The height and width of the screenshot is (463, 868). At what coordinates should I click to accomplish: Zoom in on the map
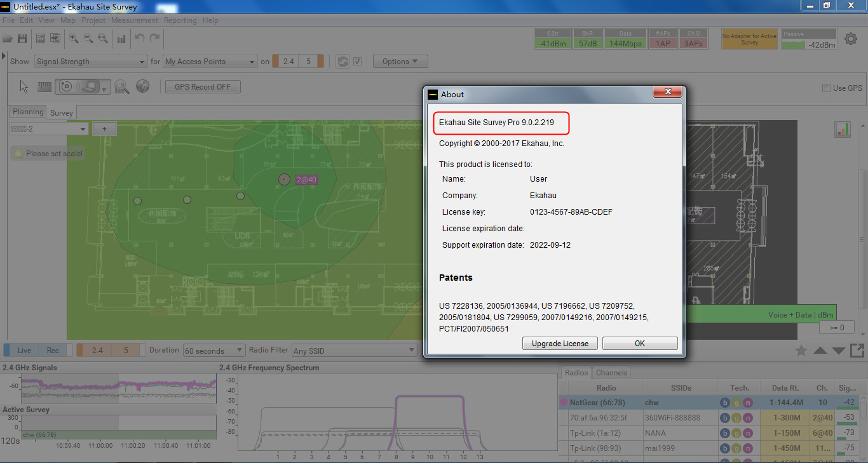pyautogui.click(x=74, y=39)
